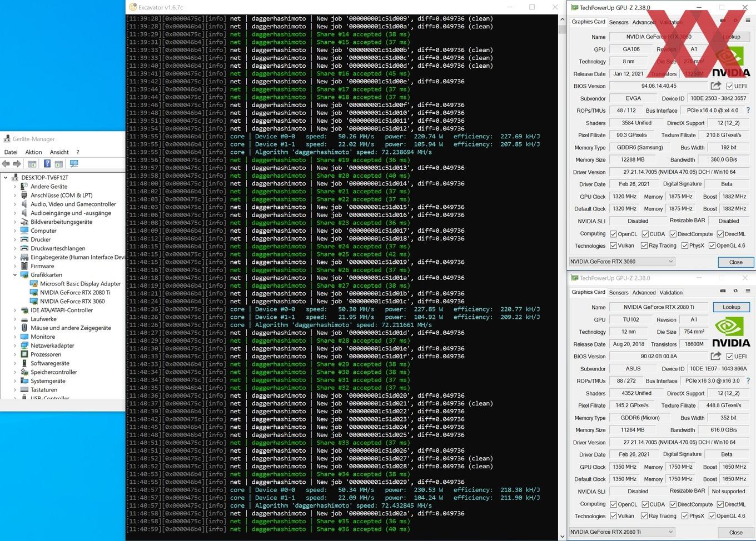Open the blue Help icon in Geräte-Manager toolbar
This screenshot has width=756, height=541.
tap(47, 164)
